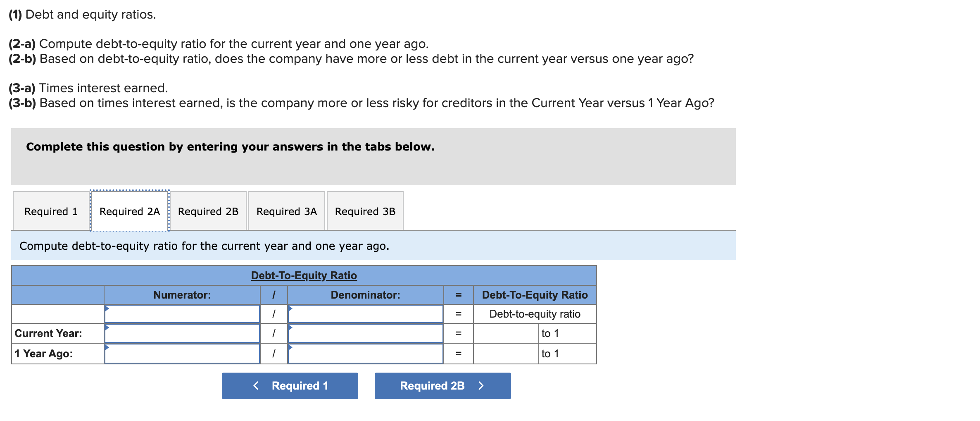This screenshot has width=980, height=421.
Task: Click the left arrow in Required 1 button
Action: click(256, 385)
